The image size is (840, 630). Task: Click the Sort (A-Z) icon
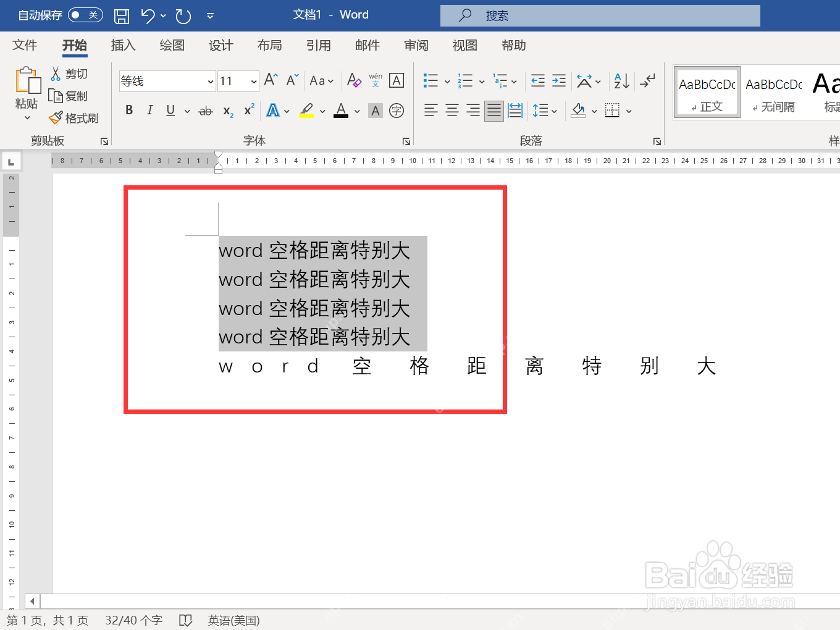[621, 81]
